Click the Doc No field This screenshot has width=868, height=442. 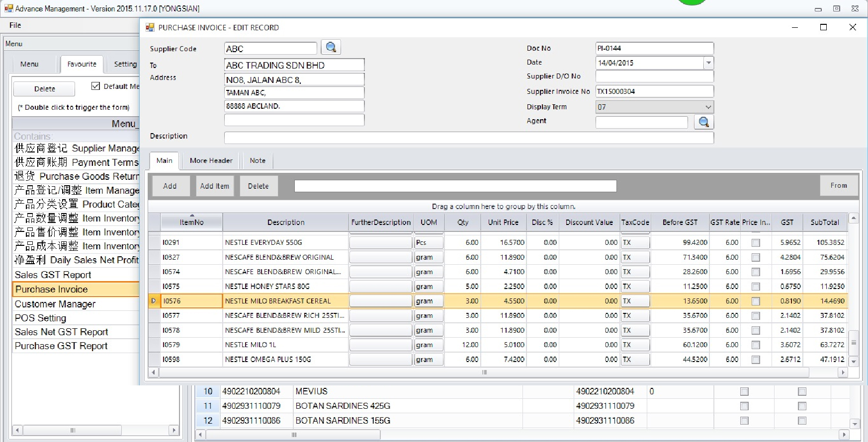point(654,48)
